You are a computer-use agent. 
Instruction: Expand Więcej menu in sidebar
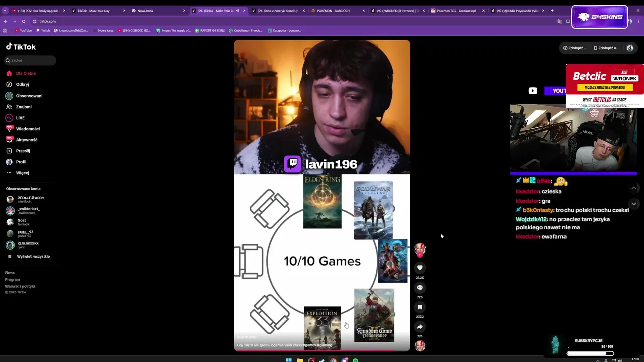(x=18, y=173)
